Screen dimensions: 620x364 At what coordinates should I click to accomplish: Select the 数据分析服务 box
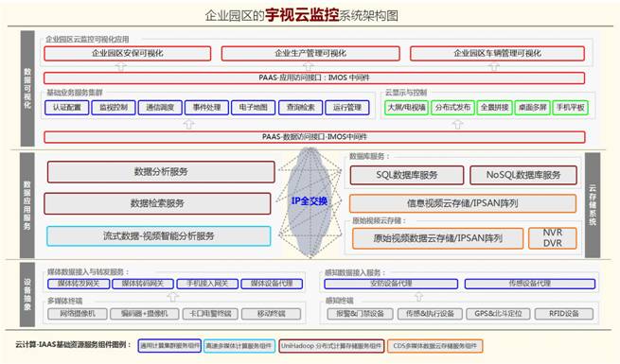161,172
